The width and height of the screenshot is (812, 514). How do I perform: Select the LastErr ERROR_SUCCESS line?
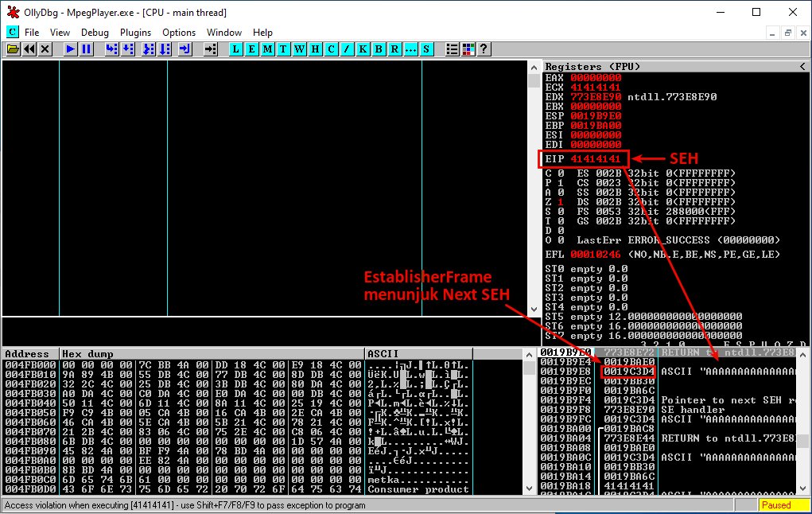[x=678, y=240]
